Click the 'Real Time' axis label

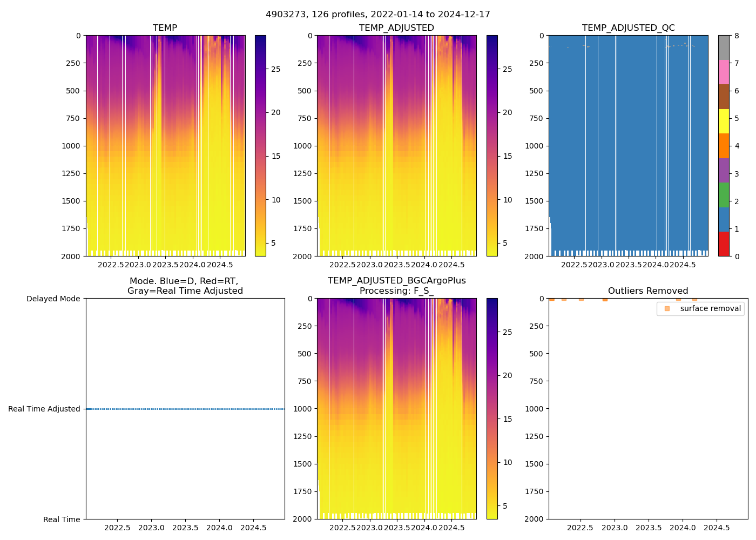tap(62, 519)
